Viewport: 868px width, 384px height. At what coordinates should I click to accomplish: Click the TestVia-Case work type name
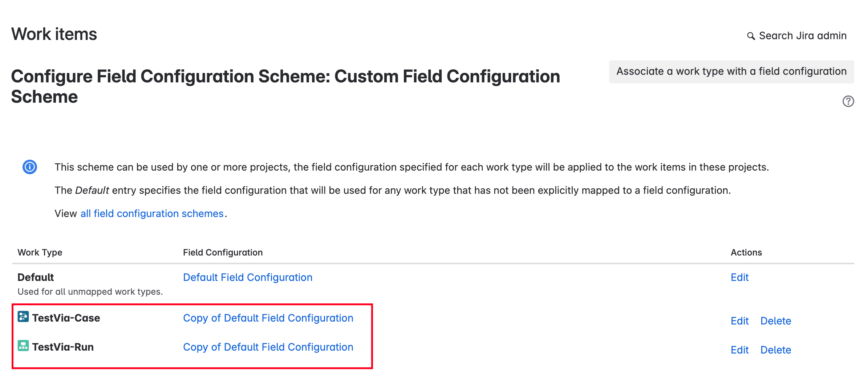click(x=66, y=318)
